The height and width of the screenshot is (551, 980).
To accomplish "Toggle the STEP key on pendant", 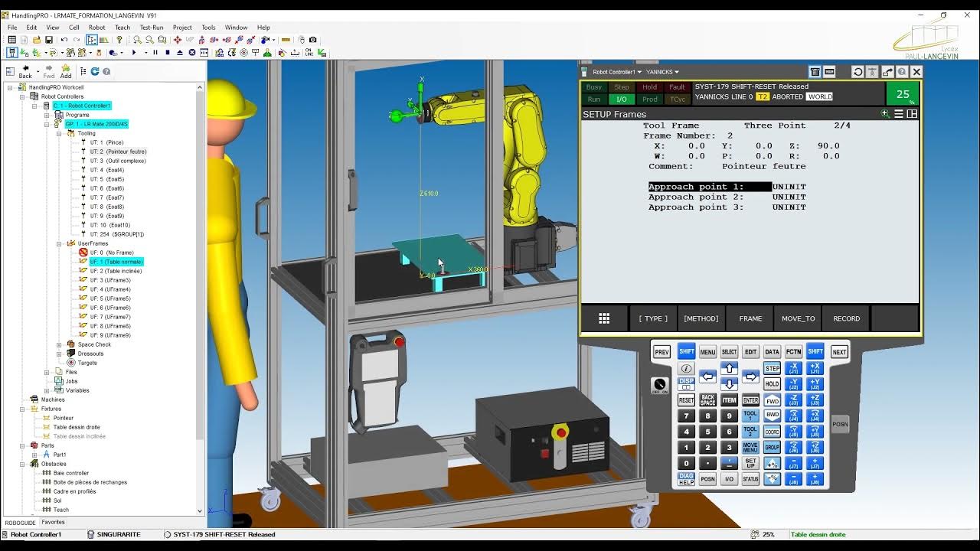I will click(772, 369).
